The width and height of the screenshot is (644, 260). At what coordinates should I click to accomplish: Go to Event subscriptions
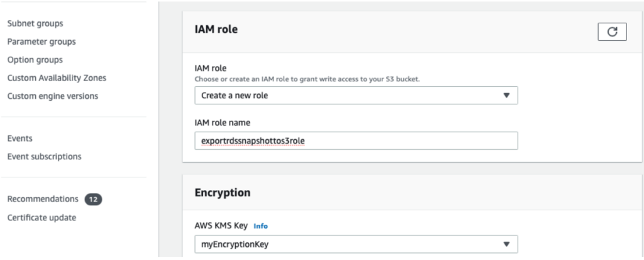44,156
